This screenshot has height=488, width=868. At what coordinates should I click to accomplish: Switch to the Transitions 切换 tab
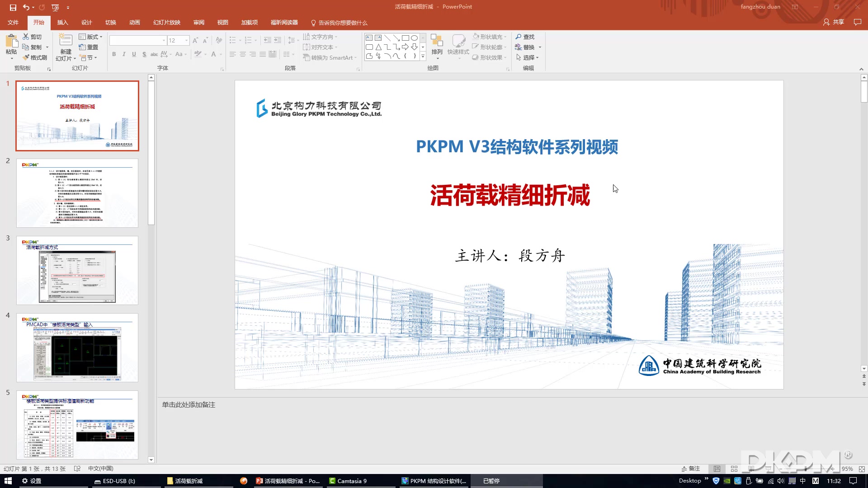tap(110, 23)
